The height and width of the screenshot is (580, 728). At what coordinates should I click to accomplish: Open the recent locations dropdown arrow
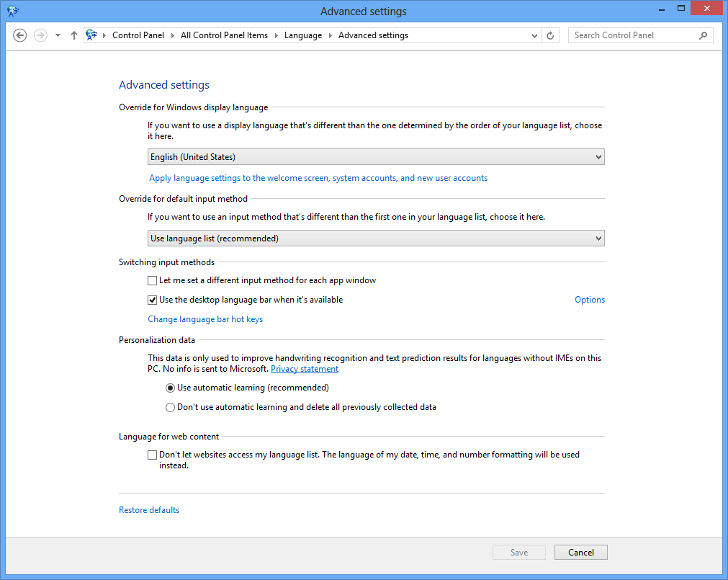(58, 35)
